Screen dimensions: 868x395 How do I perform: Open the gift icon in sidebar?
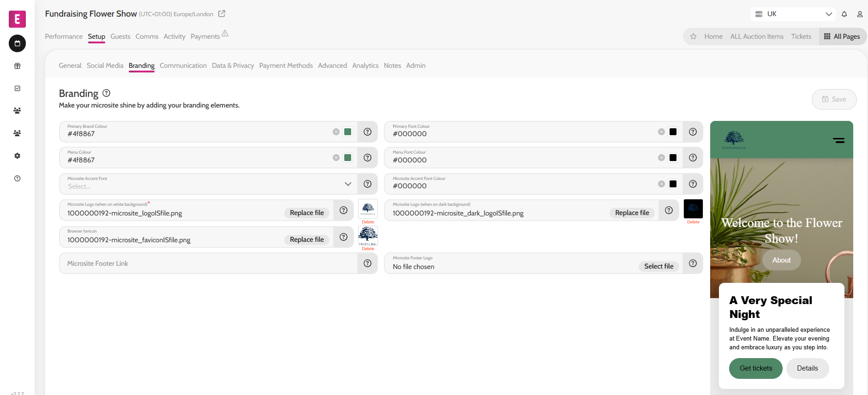pos(17,66)
